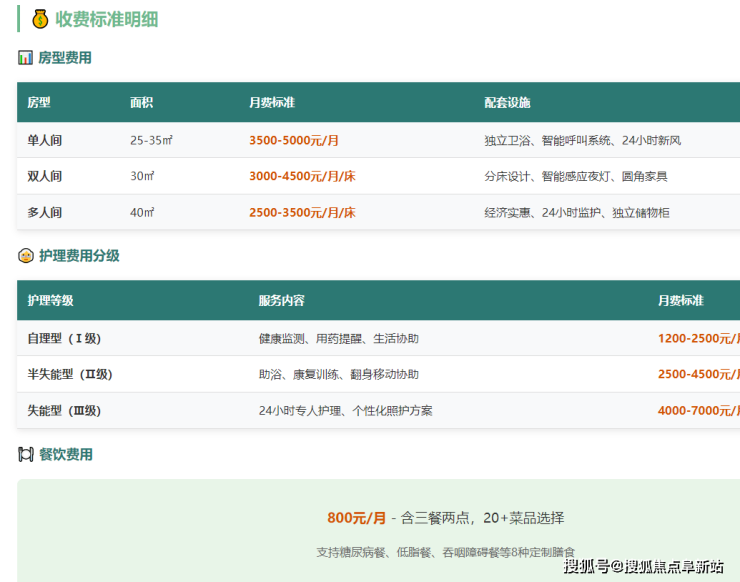Click the face icon beside 护理费用分级

[x=26, y=256]
